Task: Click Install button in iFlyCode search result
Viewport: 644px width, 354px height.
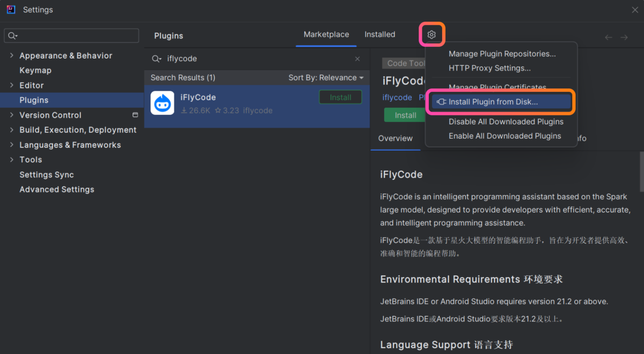Action: point(340,97)
